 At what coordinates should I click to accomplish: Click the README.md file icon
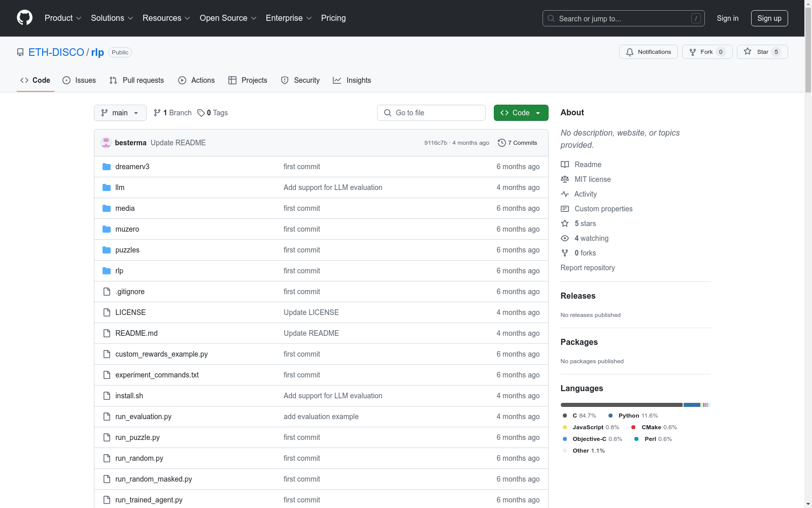coord(107,333)
